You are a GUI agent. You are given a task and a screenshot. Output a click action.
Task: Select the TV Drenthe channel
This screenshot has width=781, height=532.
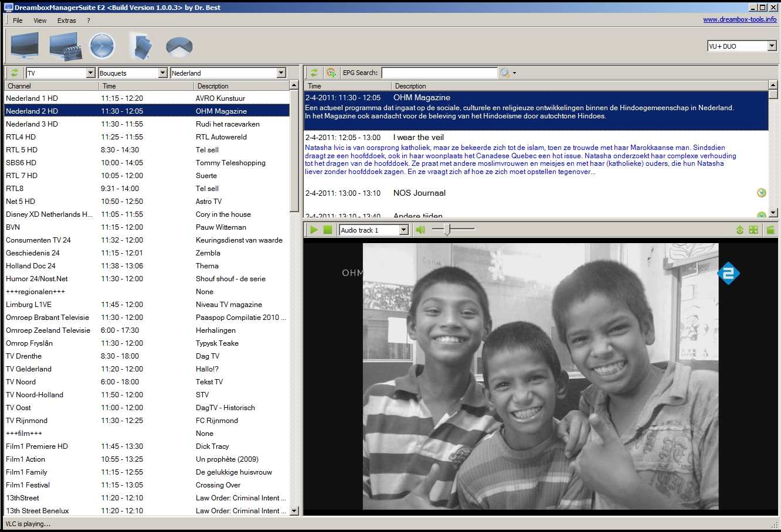pyautogui.click(x=147, y=356)
